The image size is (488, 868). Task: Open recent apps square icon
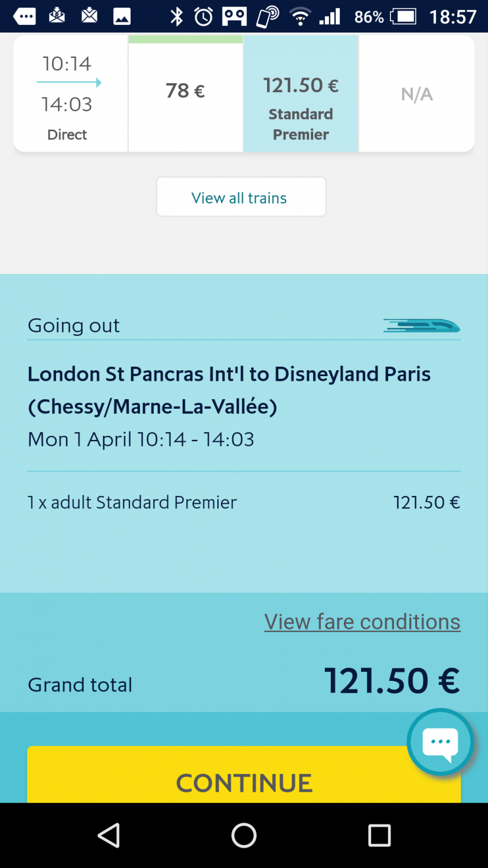pos(379,836)
